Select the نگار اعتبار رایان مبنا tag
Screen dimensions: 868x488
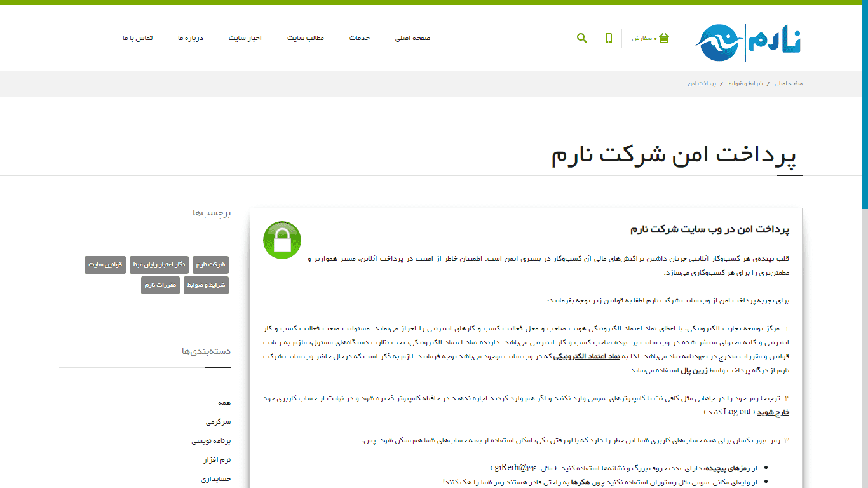pyautogui.click(x=159, y=264)
